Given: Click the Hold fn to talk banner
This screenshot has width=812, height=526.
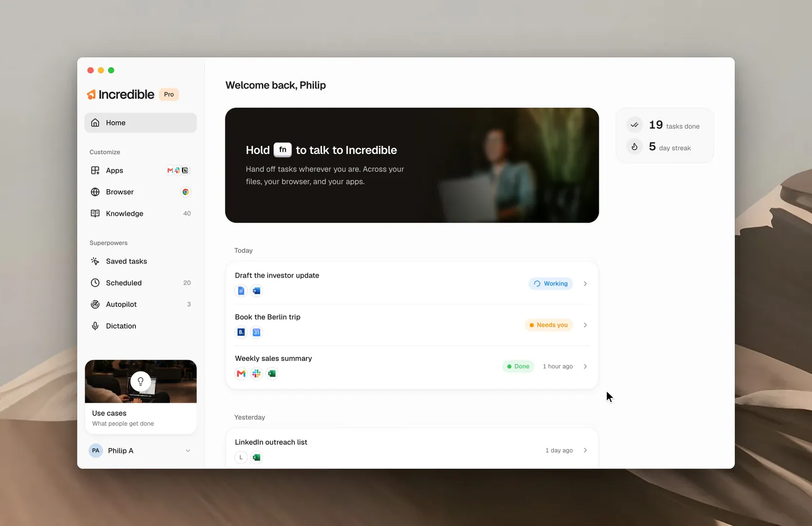Looking at the screenshot, I should [x=412, y=165].
